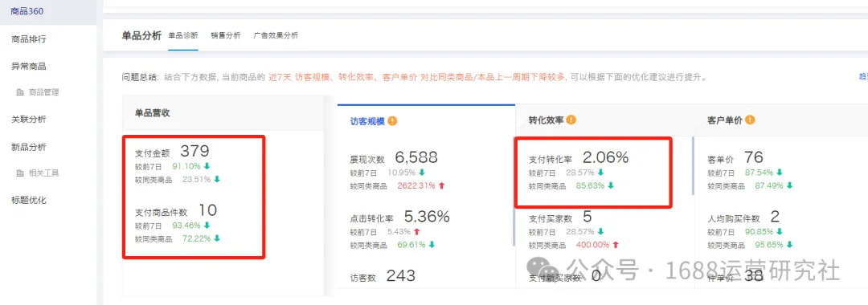868x305 pixels.
Task: Click the orange warning icon next to 转化效率
Action: (x=571, y=120)
